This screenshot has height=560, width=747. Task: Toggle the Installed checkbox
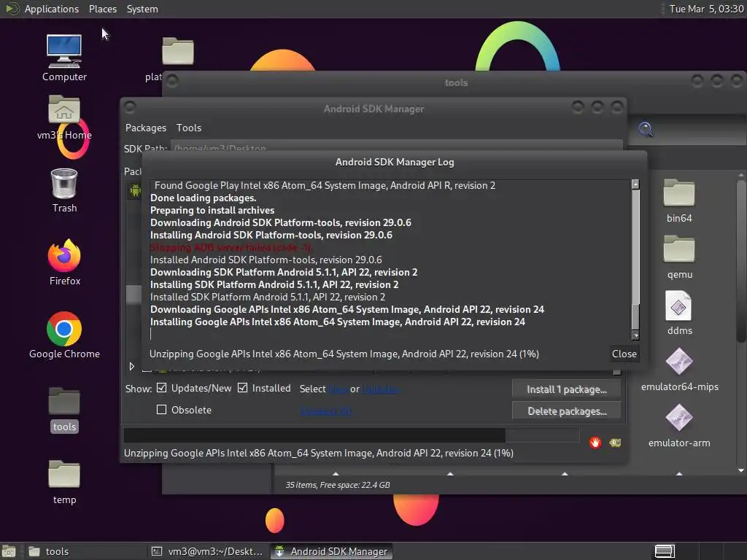(x=242, y=388)
